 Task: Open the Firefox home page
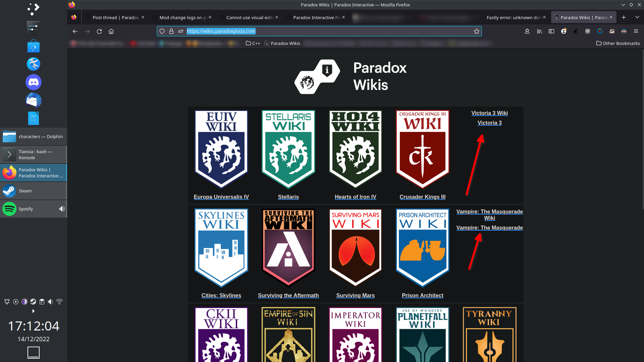(111, 31)
